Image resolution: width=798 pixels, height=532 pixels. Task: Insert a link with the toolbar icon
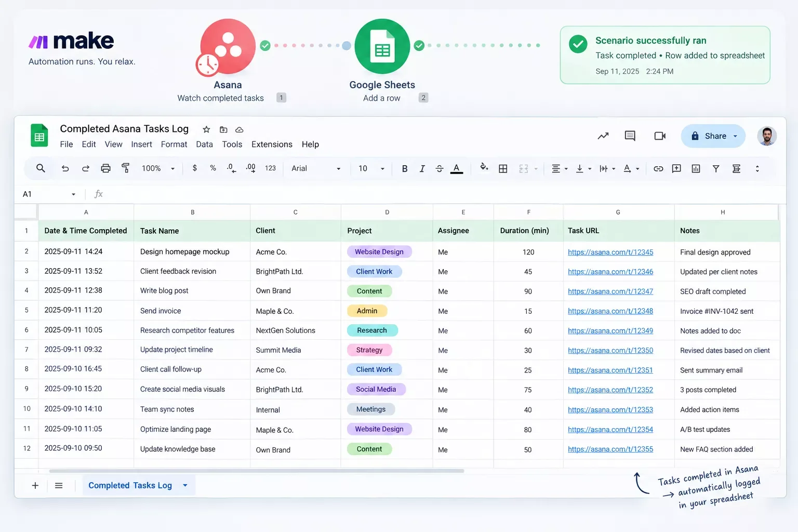(x=658, y=168)
